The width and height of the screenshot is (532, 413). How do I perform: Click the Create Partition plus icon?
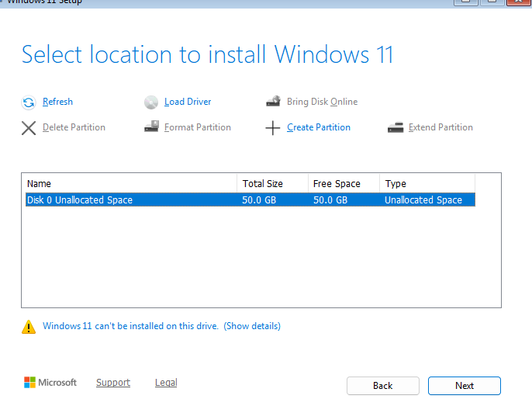click(x=273, y=128)
